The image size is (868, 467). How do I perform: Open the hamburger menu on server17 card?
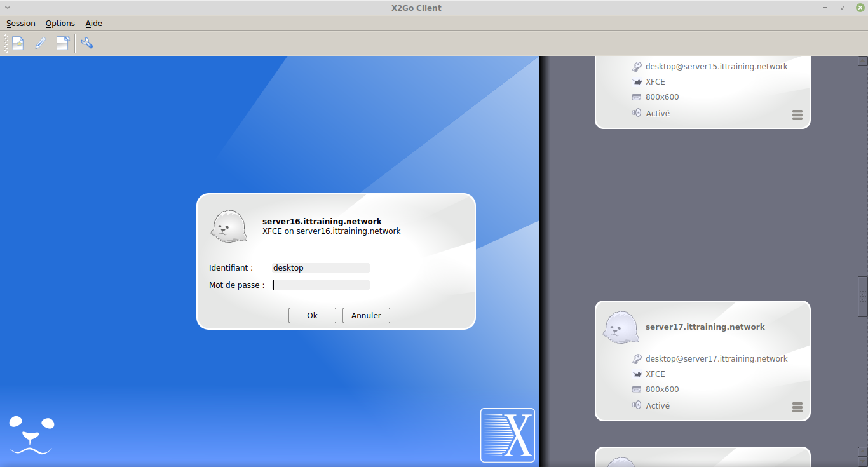[797, 407]
